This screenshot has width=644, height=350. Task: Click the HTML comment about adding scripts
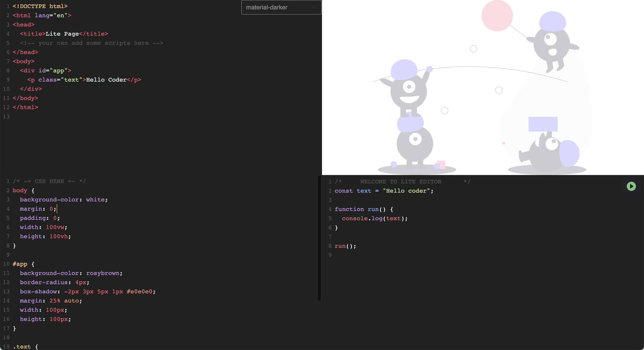pos(91,43)
